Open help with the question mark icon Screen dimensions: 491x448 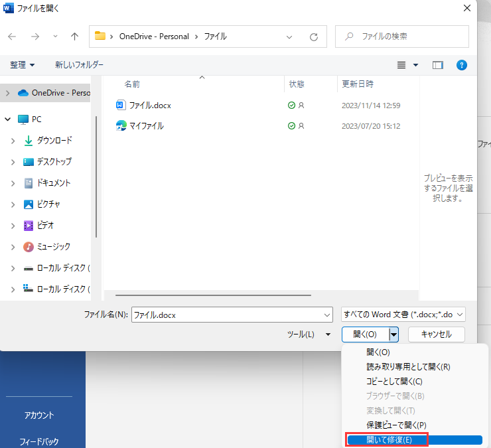tap(462, 65)
